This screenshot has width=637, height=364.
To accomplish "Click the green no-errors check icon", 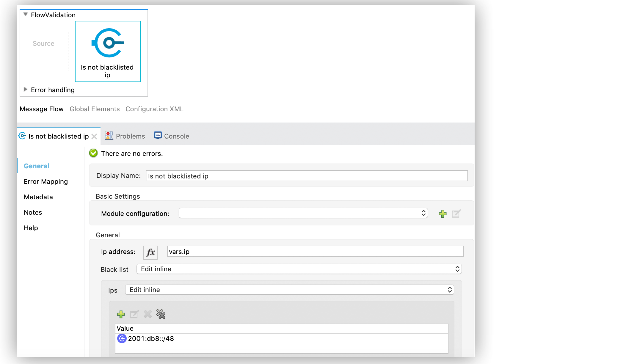I will 93,153.
